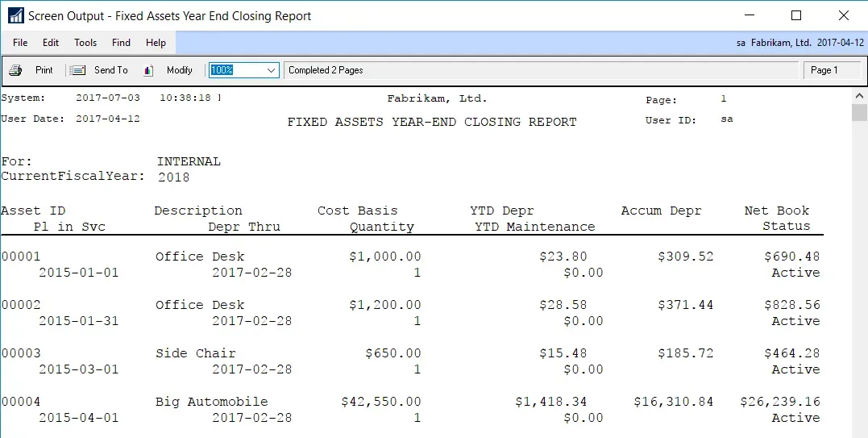868x438 pixels.
Task: Open the Edit menu
Action: tap(51, 43)
